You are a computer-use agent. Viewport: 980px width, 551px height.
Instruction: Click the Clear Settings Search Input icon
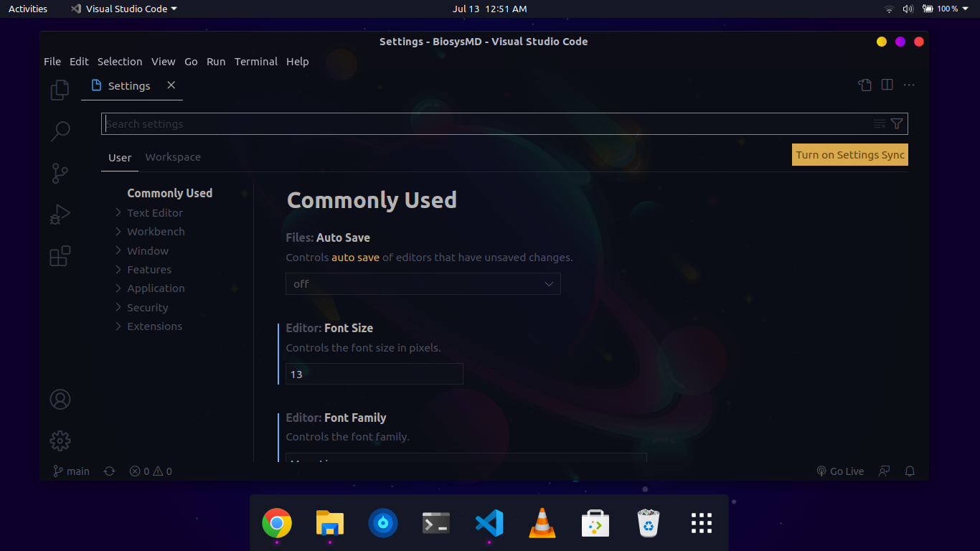pyautogui.click(x=880, y=124)
